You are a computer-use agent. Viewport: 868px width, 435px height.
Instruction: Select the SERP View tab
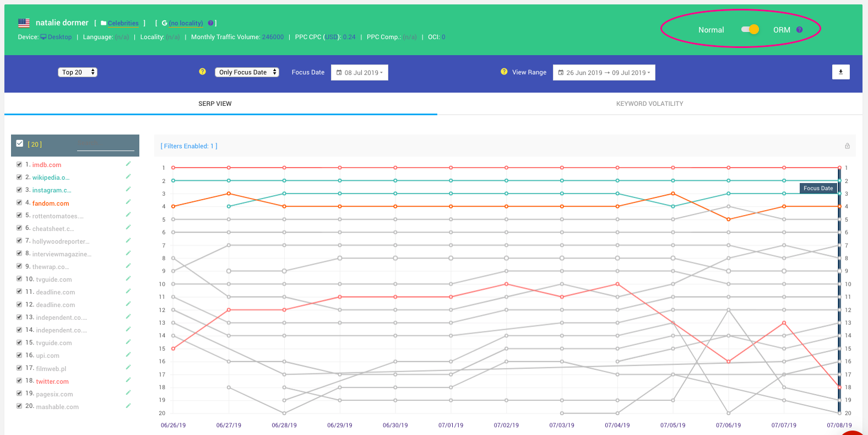[215, 104]
